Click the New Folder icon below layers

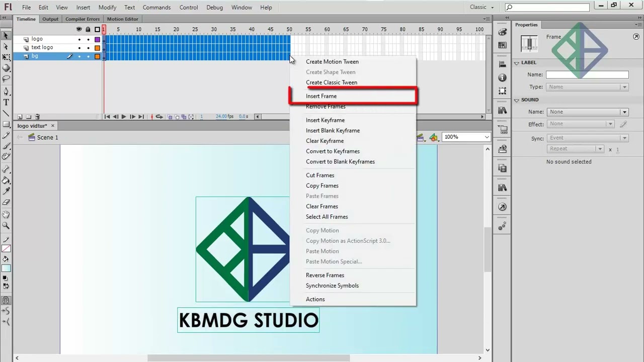pos(29,117)
